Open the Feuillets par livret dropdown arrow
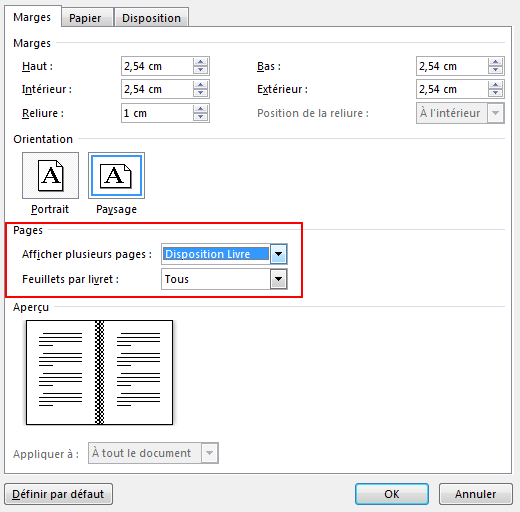Viewport: 520px width, 512px height. point(278,279)
